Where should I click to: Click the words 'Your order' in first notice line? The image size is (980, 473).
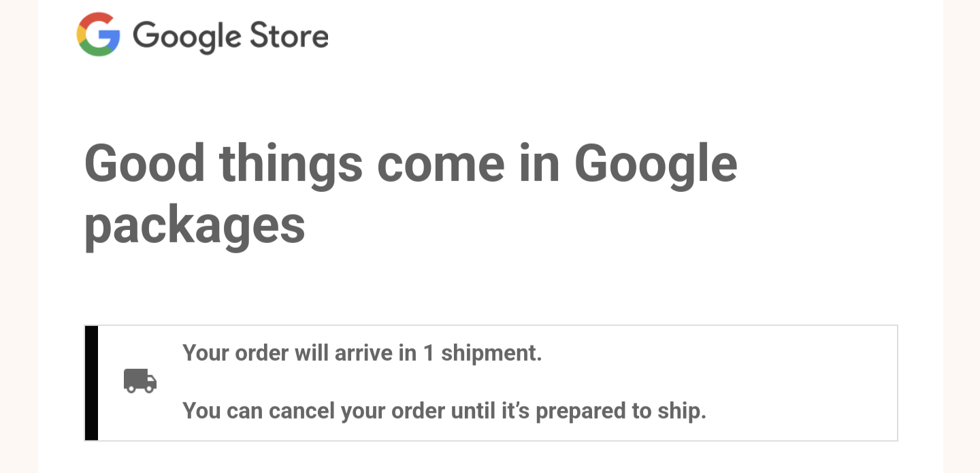pyautogui.click(x=235, y=353)
